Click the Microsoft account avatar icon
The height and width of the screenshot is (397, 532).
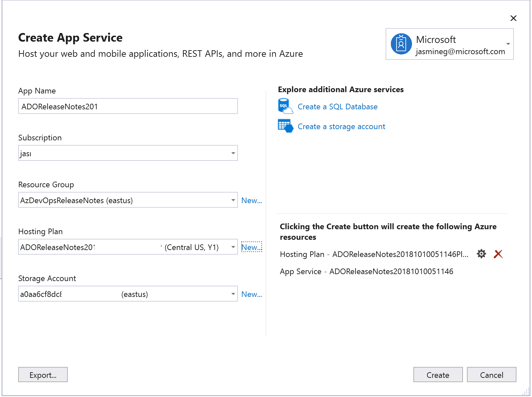pos(401,44)
